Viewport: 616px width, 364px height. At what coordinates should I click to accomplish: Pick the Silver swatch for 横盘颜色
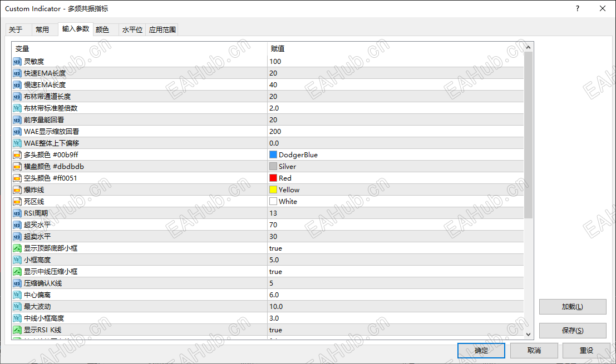(x=273, y=167)
